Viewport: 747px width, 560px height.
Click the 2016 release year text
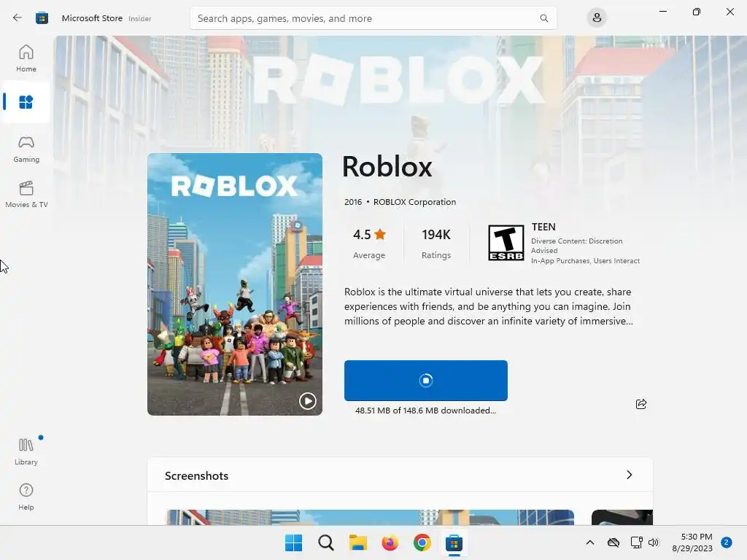(353, 202)
